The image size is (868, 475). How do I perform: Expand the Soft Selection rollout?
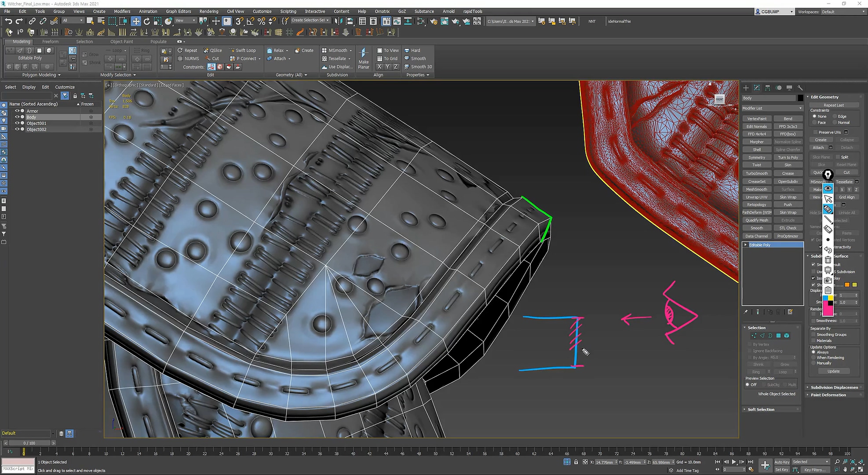(x=761, y=409)
